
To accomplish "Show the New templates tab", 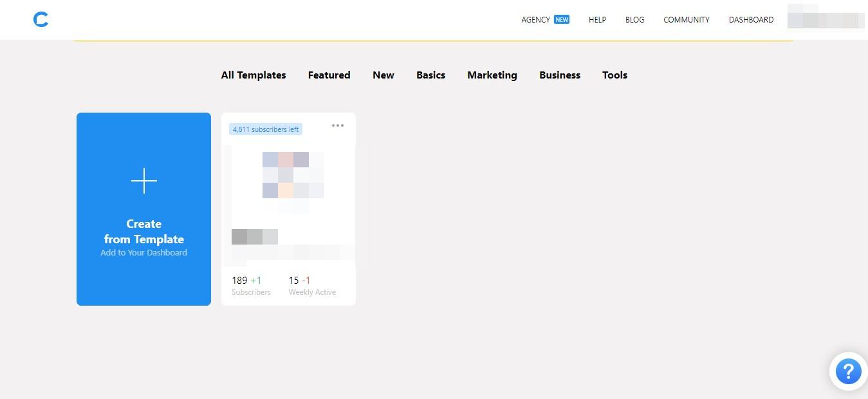I will click(383, 75).
